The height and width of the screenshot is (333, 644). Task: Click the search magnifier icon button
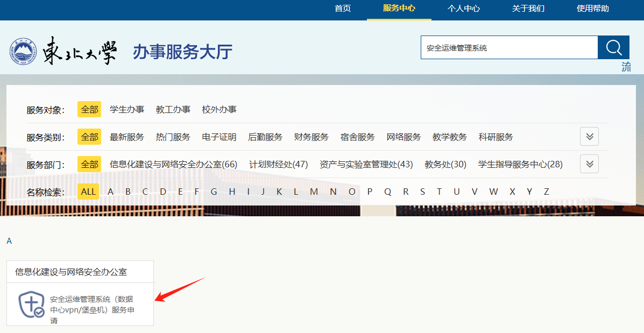613,47
